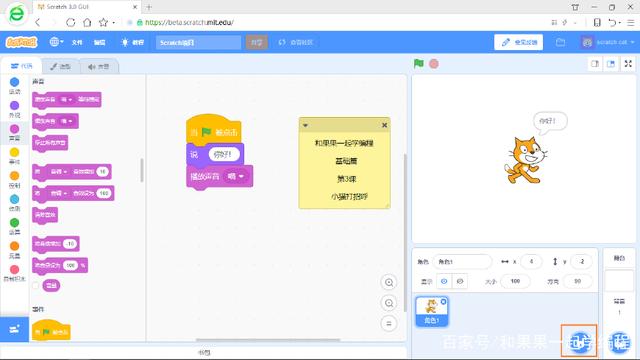The image size is (640, 360).
Task: Set the sprite to shown with the eye icon
Action: pyautogui.click(x=444, y=281)
